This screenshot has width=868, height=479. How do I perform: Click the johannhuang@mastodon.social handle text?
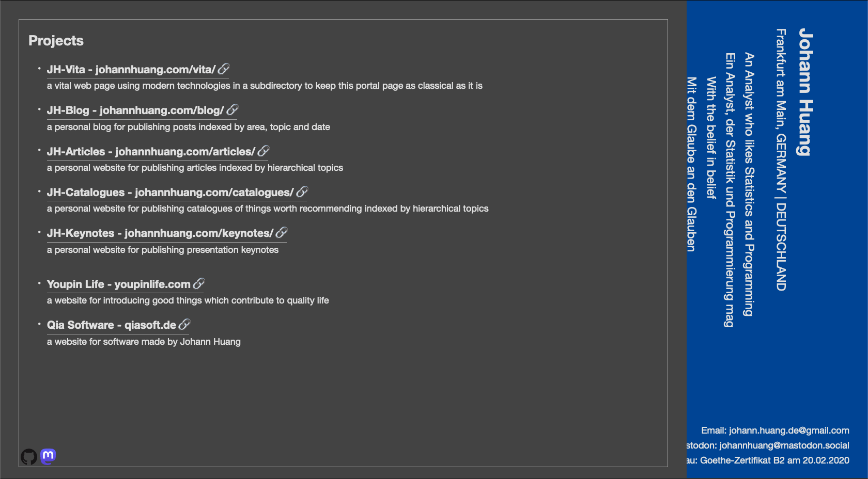click(784, 445)
